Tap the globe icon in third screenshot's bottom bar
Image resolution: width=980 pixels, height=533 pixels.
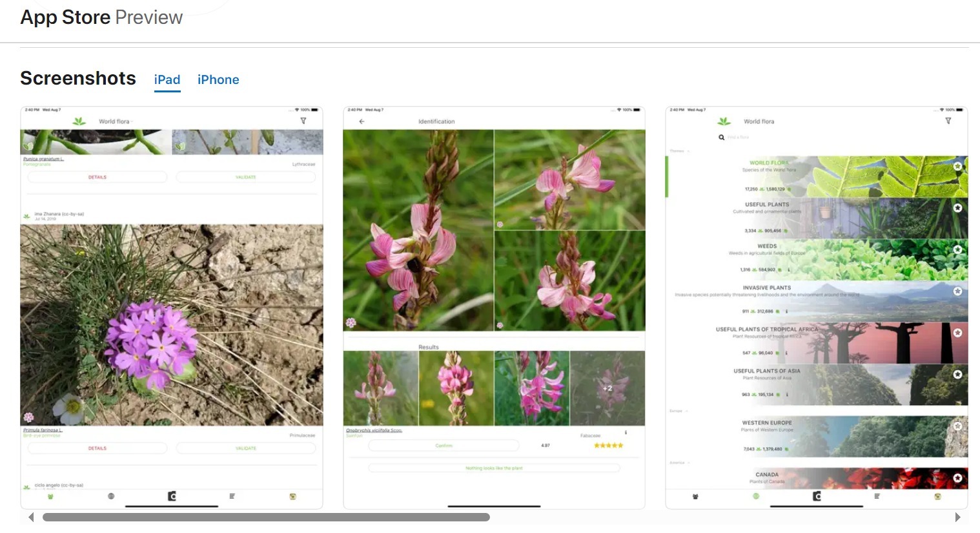(x=756, y=496)
